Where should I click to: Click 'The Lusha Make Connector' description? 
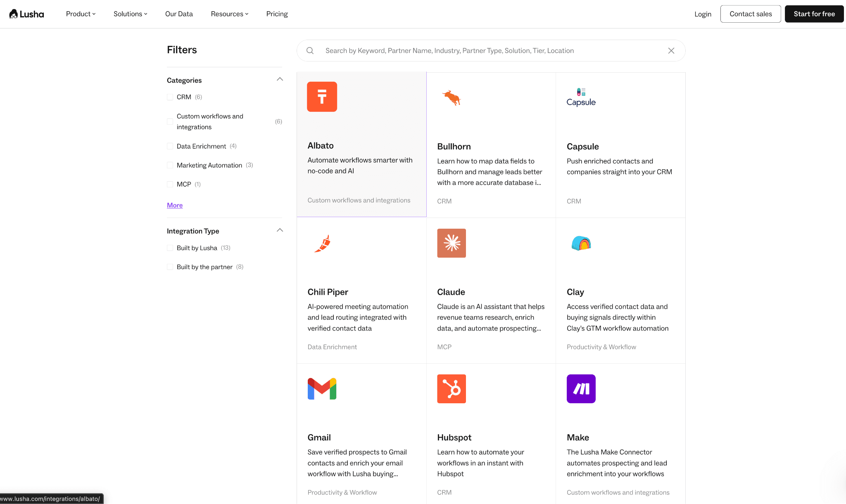pos(617,463)
